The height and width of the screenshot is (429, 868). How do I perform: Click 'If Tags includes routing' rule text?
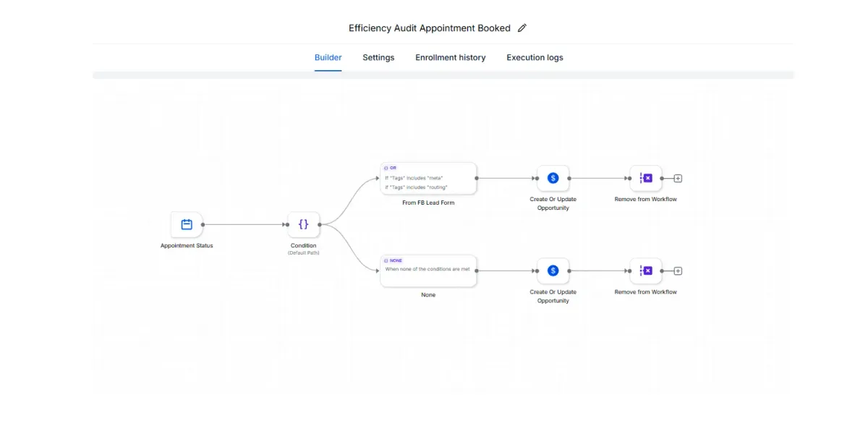tap(416, 187)
